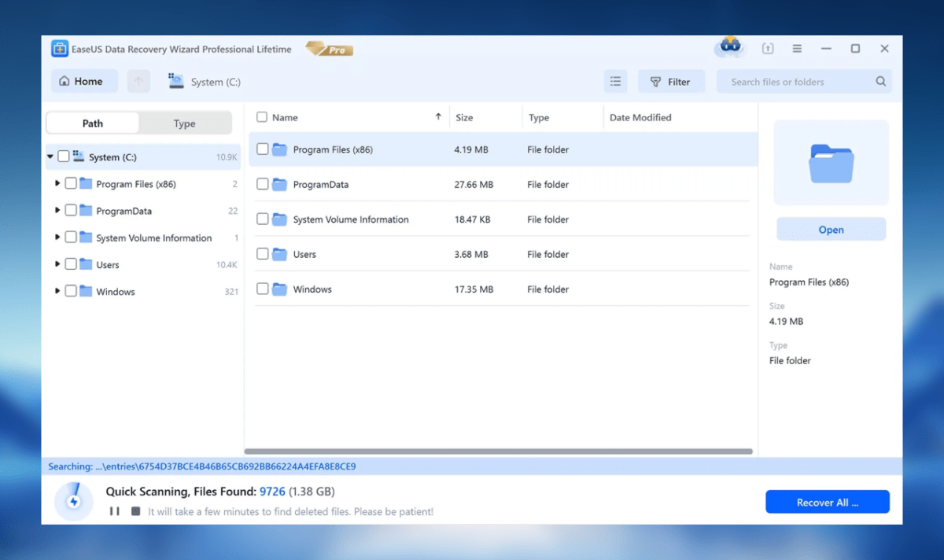
Task: Expand the Users tree node
Action: 57,264
